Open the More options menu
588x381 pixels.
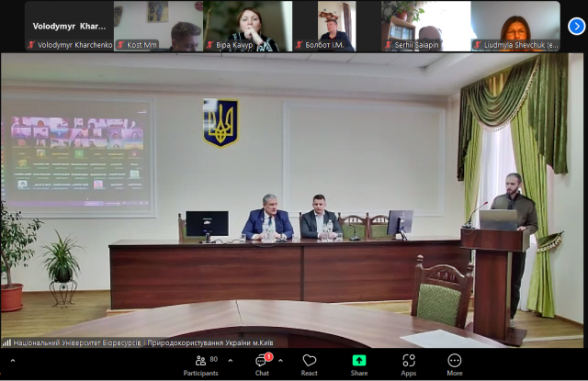click(x=455, y=365)
